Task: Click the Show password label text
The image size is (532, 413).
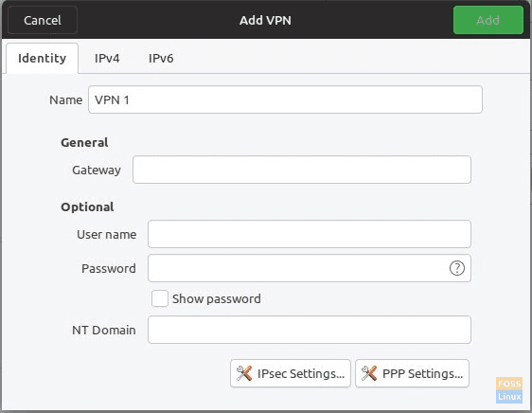Action: point(217,299)
